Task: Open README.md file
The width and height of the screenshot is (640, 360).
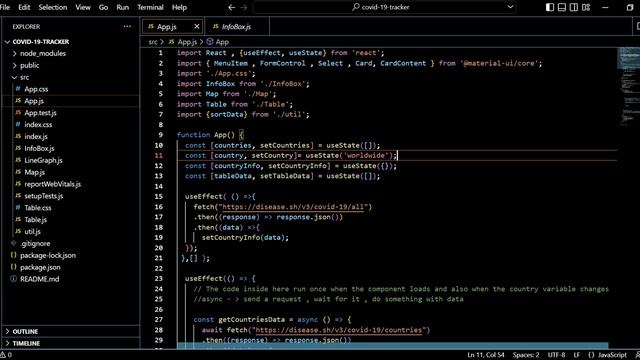Action: (x=39, y=279)
